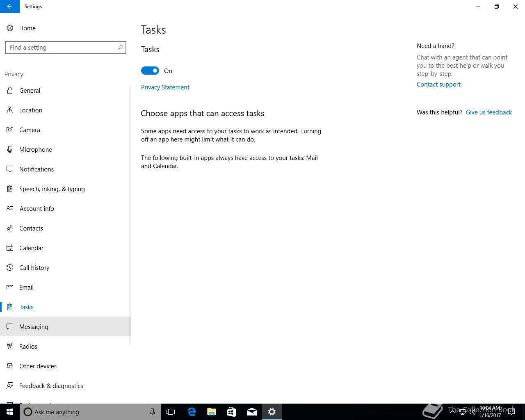Click the Email envelope icon in sidebar
This screenshot has height=420, width=525.
(10, 287)
